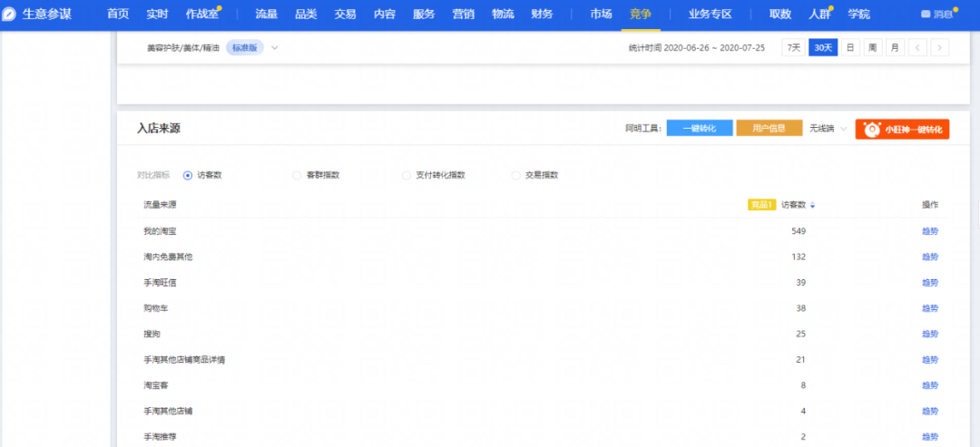980x447 pixels.
Task: Open 品类 menu item
Action: [306, 15]
